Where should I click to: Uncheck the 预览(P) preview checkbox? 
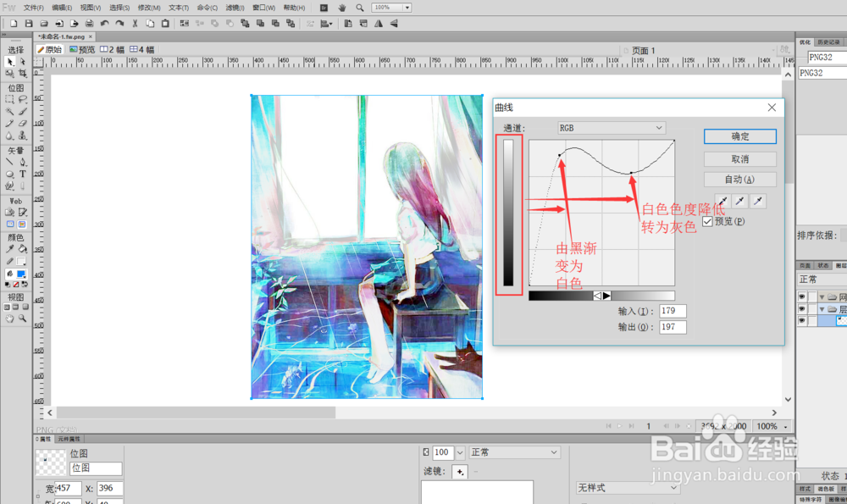(707, 221)
